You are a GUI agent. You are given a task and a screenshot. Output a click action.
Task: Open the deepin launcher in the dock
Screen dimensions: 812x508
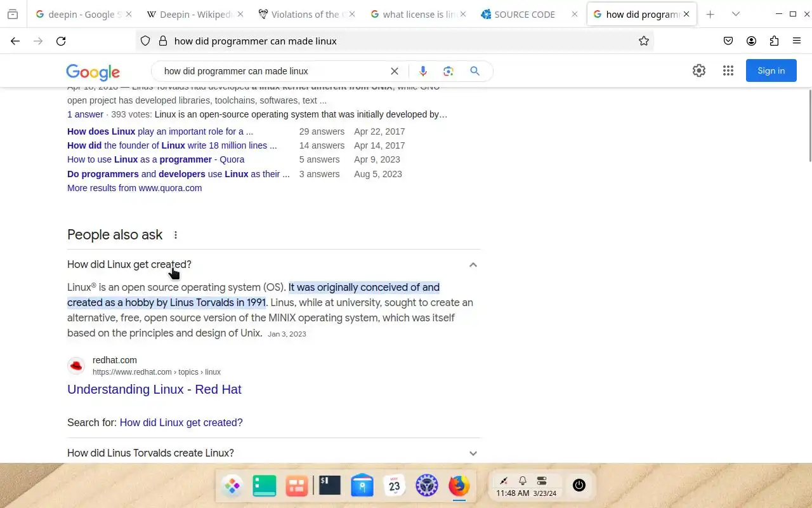232,486
